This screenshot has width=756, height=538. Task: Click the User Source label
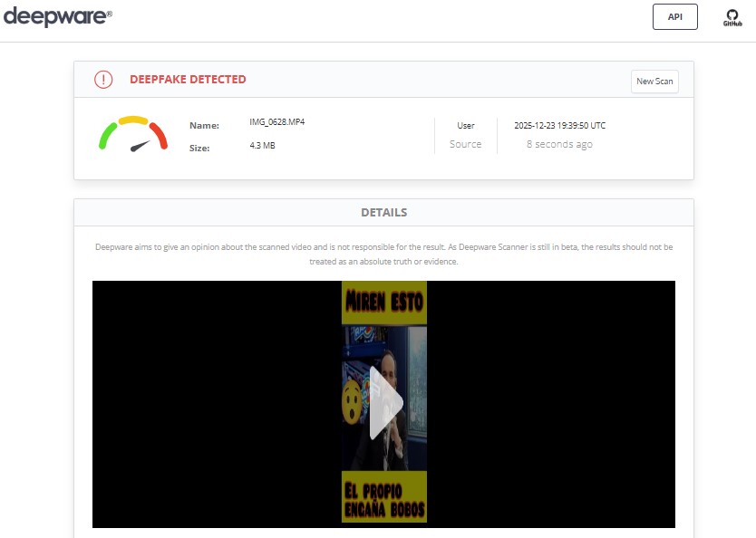(x=465, y=135)
